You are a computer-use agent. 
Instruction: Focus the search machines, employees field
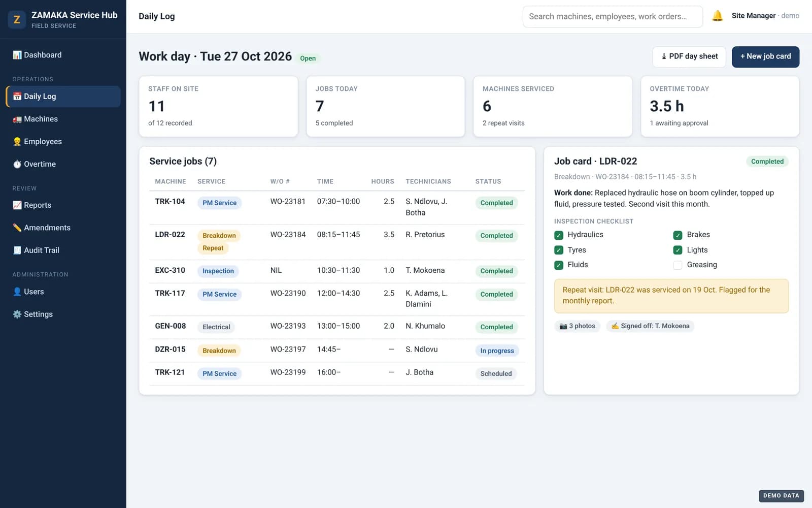[x=613, y=16]
